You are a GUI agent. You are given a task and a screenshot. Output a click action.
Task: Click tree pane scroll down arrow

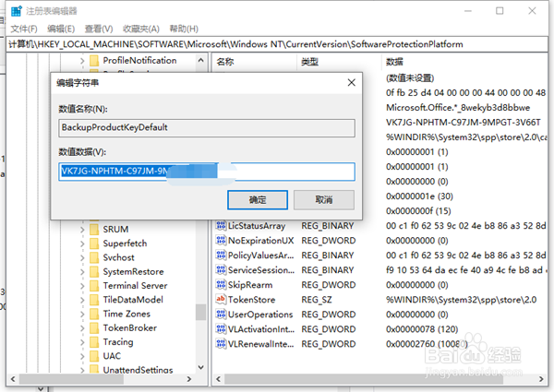[200, 367]
